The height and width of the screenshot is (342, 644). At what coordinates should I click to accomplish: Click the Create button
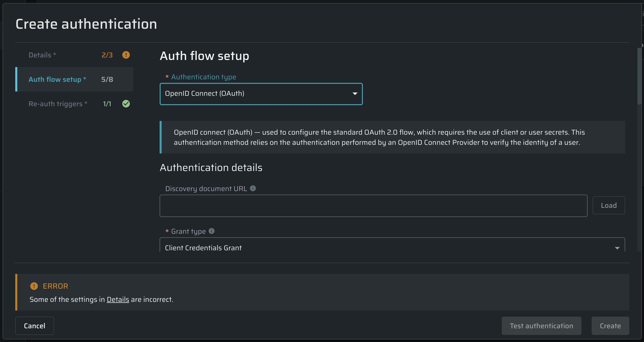(610, 326)
